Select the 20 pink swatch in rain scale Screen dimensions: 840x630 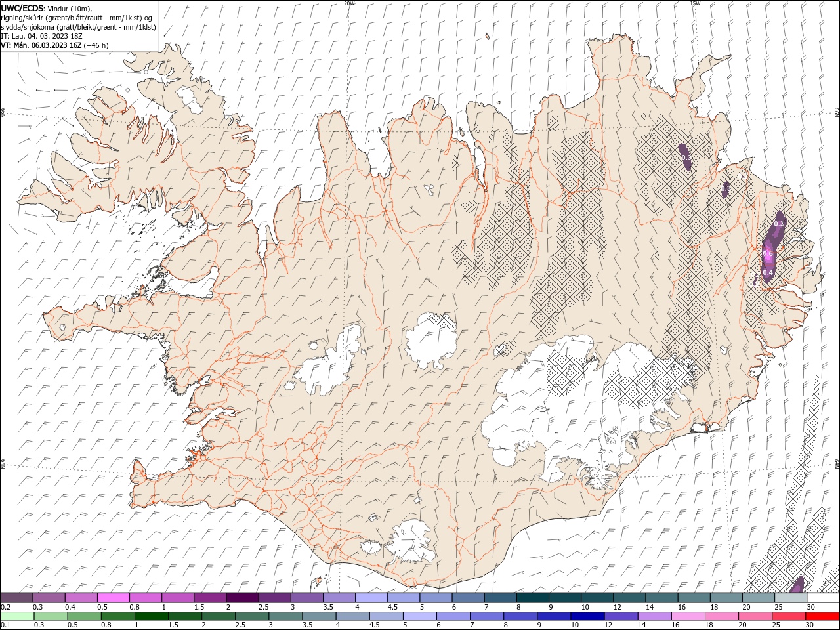coord(755,616)
